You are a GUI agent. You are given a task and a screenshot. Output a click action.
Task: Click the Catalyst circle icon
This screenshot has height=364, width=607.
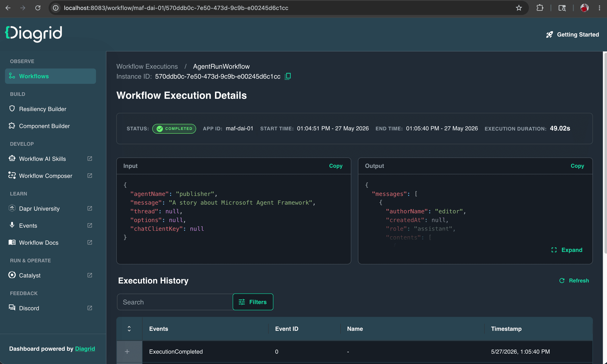point(12,275)
